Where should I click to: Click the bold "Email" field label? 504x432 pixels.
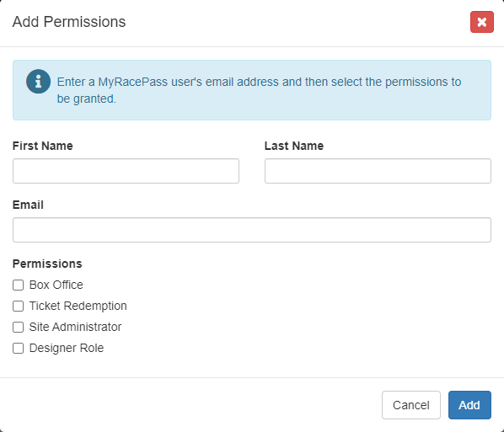(x=28, y=205)
